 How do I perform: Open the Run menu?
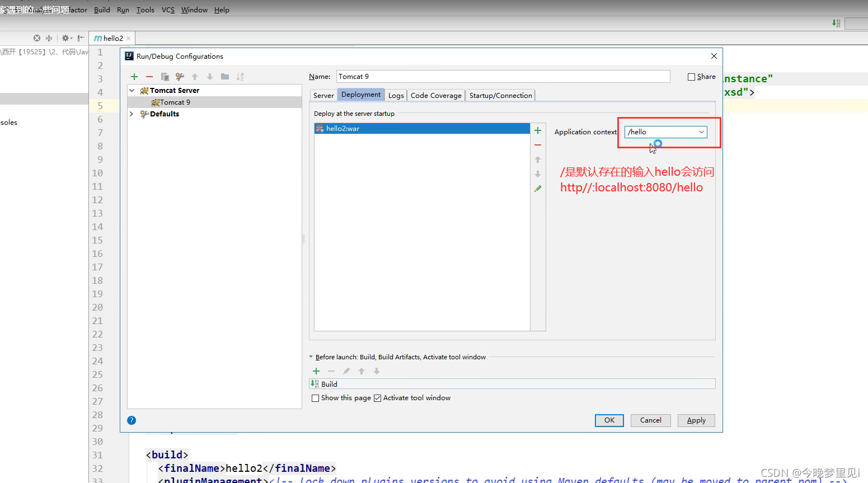pyautogui.click(x=123, y=10)
